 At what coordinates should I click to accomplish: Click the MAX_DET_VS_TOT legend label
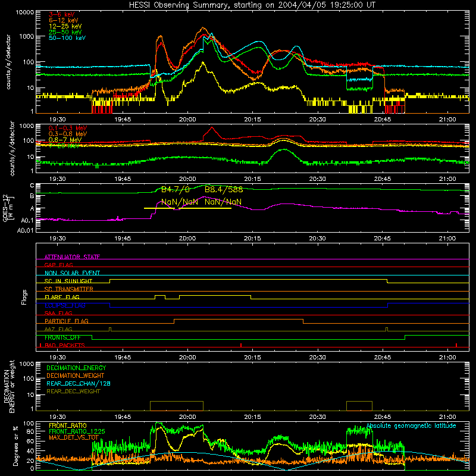click(x=74, y=437)
